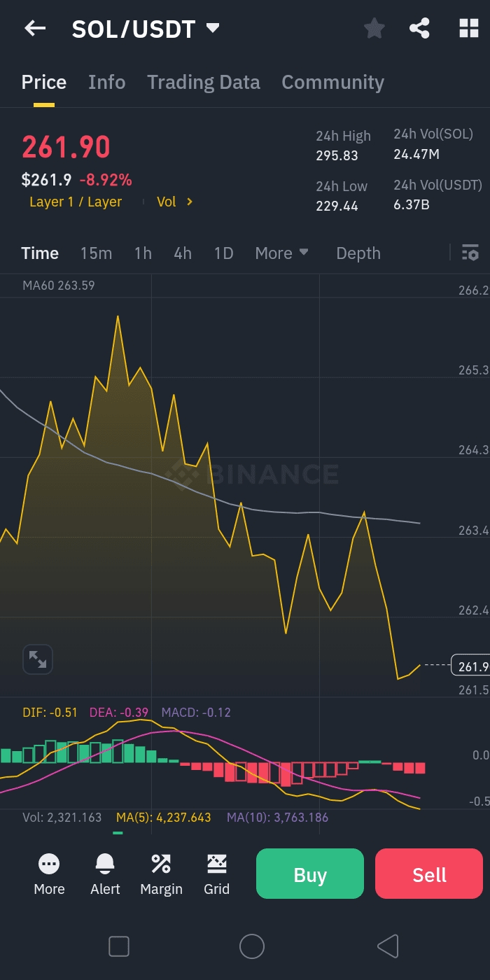Switch to the Trading Data tab
This screenshot has height=980, width=490.
pos(203,82)
